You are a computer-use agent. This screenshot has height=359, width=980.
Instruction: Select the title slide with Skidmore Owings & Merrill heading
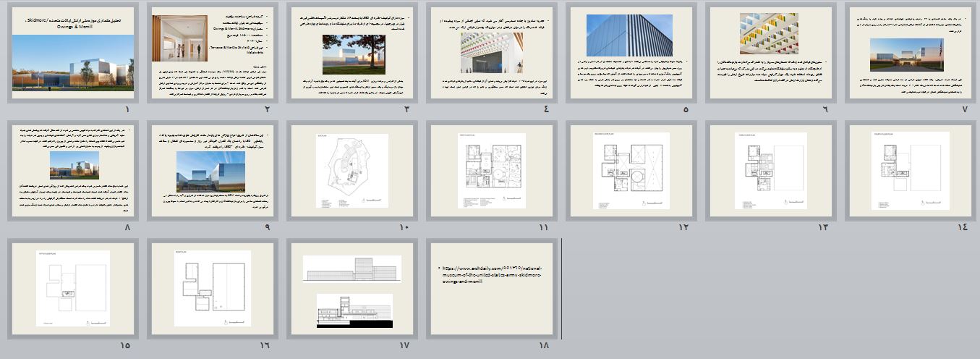(73, 54)
